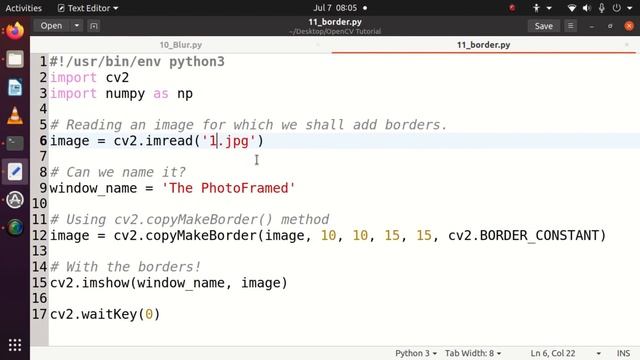Image resolution: width=640 pixels, height=360 pixels.
Task: Open LibreOffice Writer from the dock
Action: 15,87
